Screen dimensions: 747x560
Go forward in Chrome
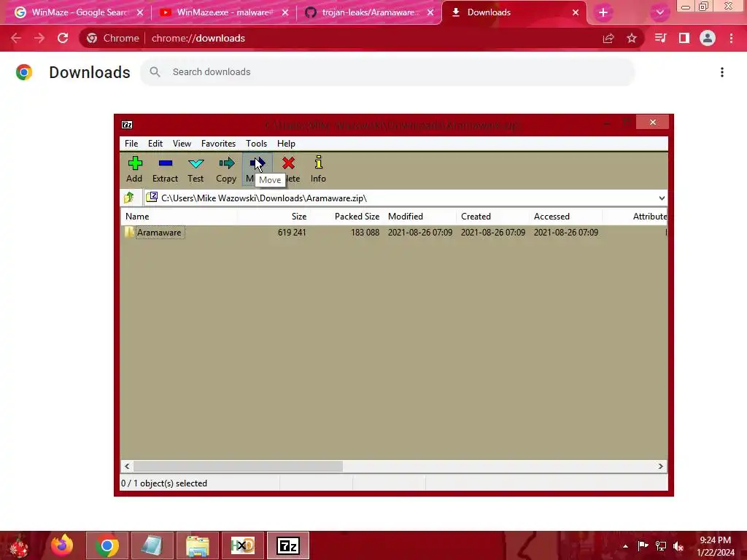tap(39, 38)
